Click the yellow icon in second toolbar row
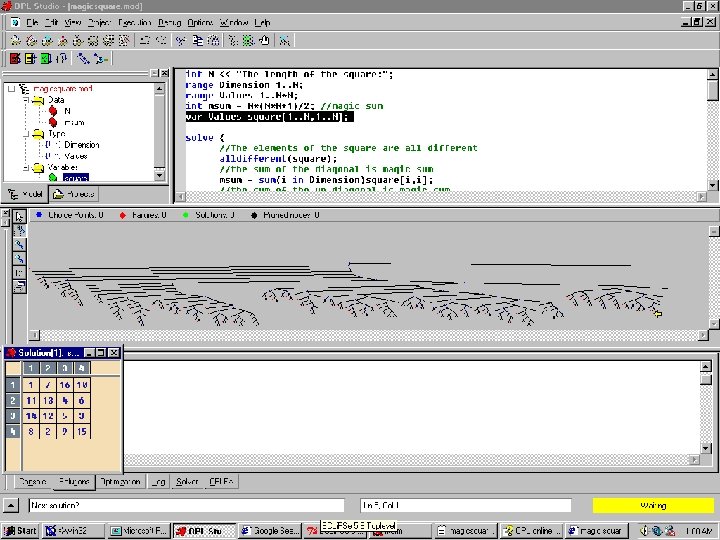 [30, 59]
